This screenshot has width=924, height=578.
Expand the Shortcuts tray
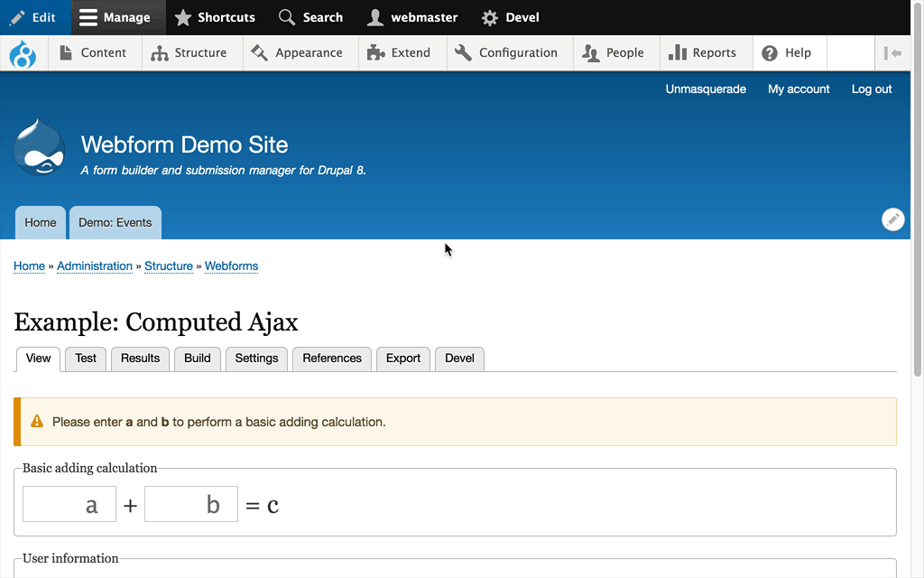pos(215,18)
